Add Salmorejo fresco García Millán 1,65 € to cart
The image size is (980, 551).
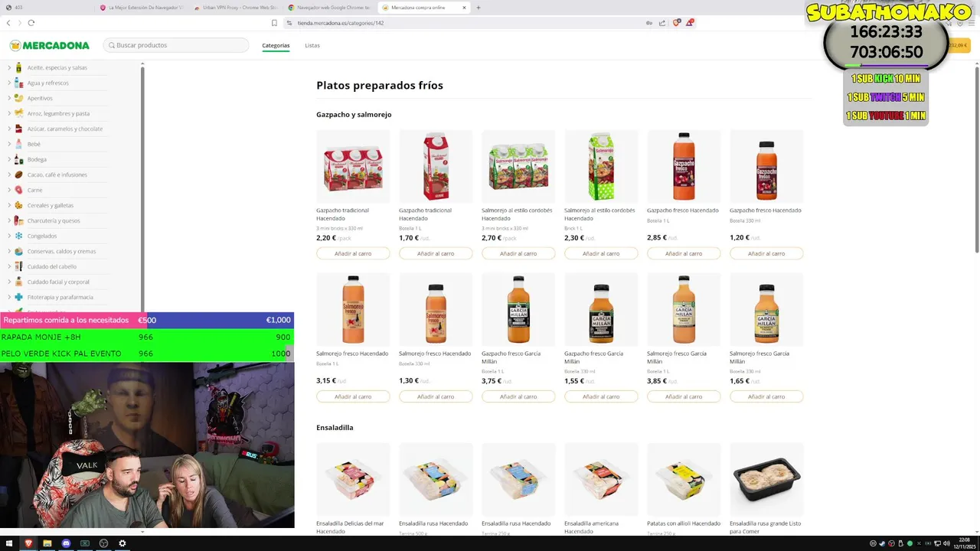(766, 396)
